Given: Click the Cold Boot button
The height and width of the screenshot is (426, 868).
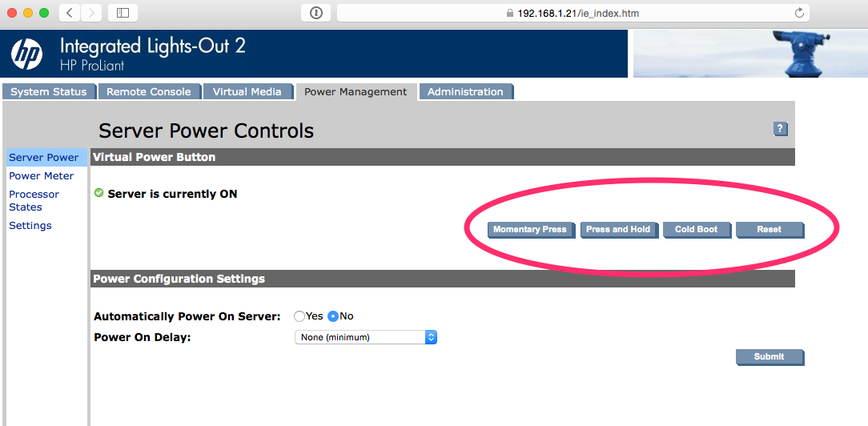Looking at the screenshot, I should point(696,230).
